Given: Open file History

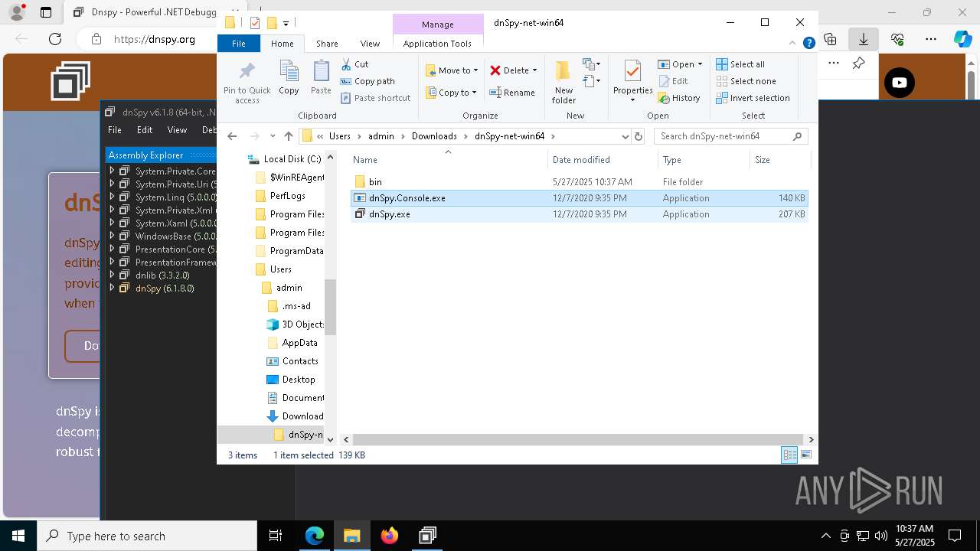Looking at the screenshot, I should [x=679, y=98].
